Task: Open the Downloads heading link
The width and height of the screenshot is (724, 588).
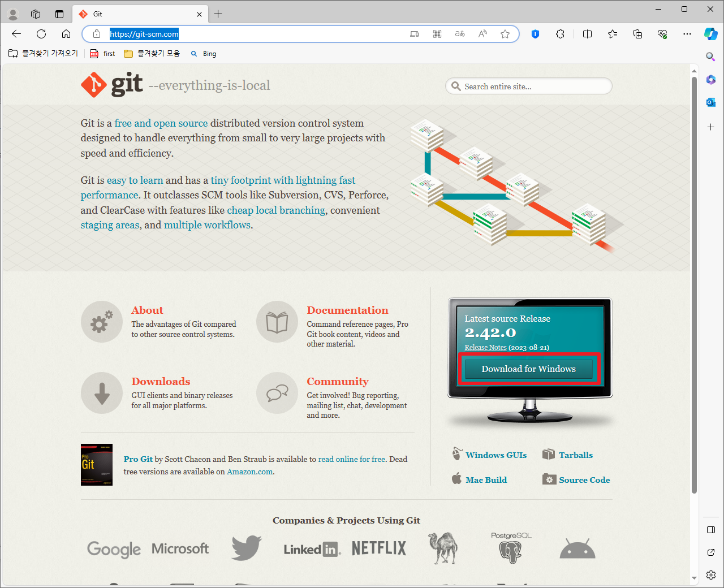Action: pos(161,382)
